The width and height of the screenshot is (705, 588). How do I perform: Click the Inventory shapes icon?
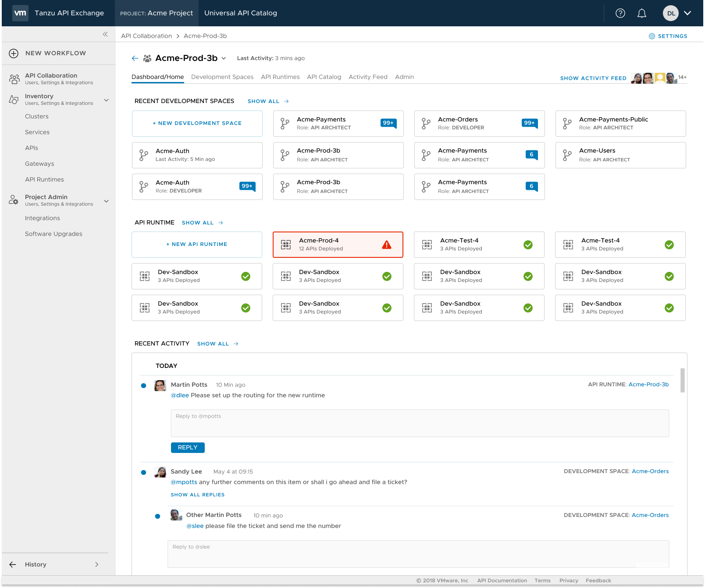coord(14,100)
